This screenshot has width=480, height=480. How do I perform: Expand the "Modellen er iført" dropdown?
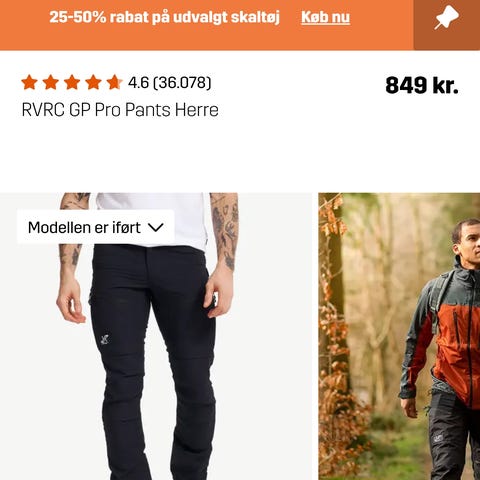[x=96, y=228]
